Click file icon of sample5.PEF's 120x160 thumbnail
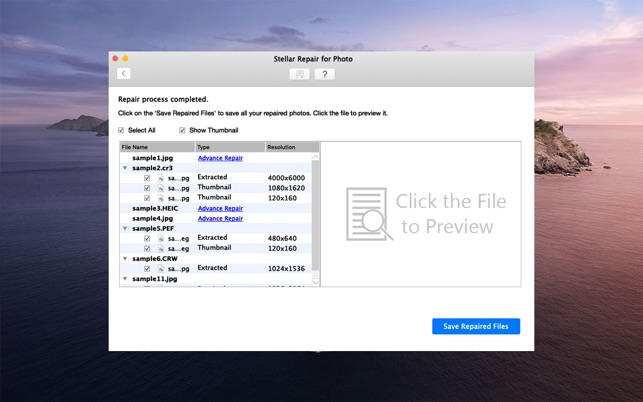Viewport: 643px width, 402px height. [161, 249]
